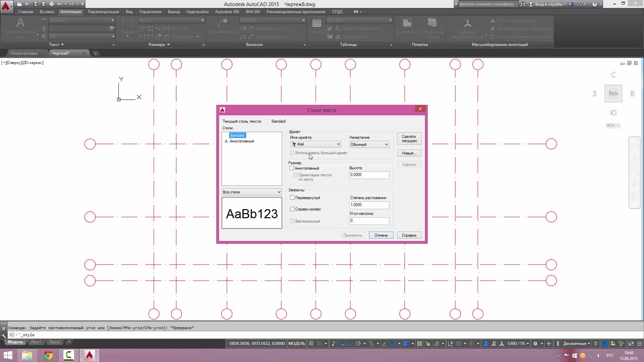
Task: Click annotation monitor plus icon in status bar
Action: coord(549,344)
